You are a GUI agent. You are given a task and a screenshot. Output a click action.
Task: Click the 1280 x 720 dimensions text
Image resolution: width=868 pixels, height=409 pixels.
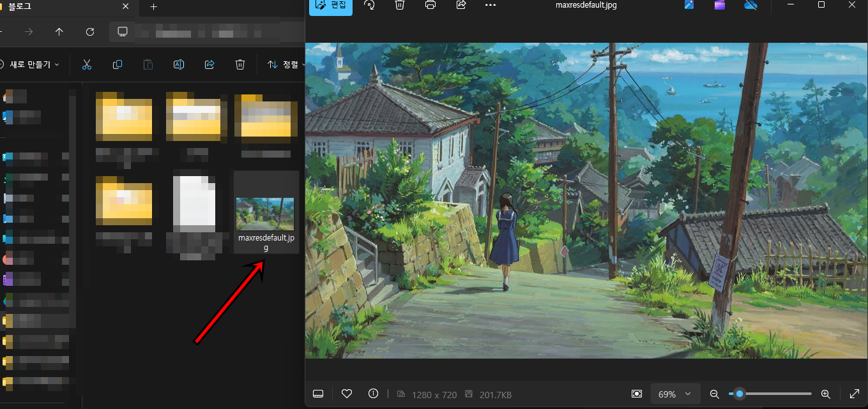coord(434,395)
